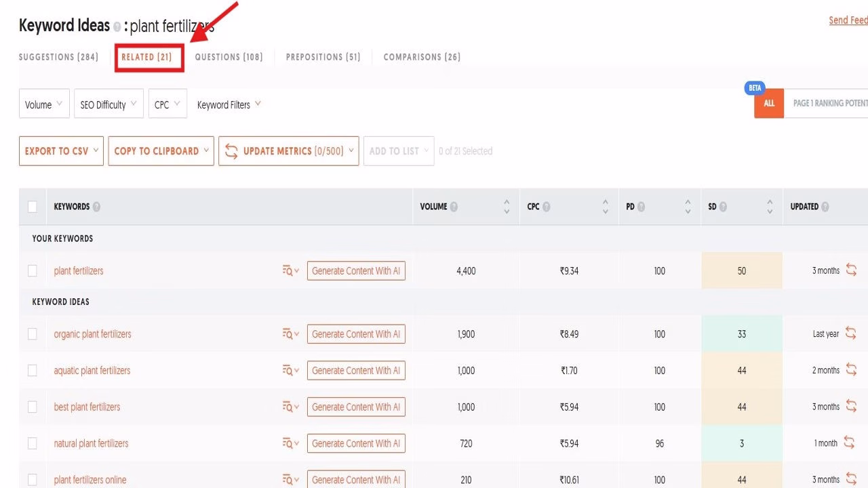This screenshot has width=868, height=488.
Task: Select the ALL results view toggle
Action: (x=768, y=103)
